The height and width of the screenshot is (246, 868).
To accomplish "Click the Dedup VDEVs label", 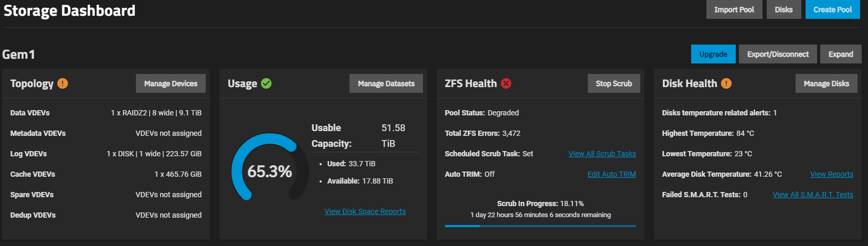I will tap(33, 215).
